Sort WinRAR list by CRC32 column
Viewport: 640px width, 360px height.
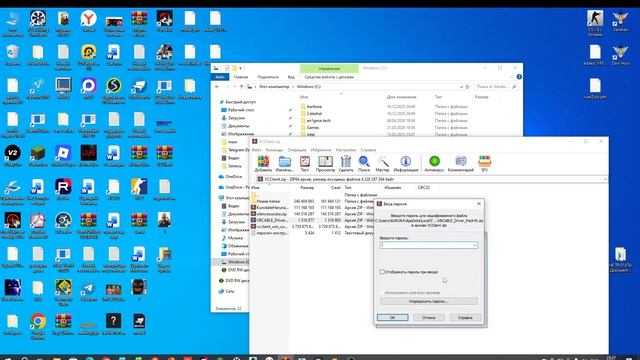click(x=424, y=188)
